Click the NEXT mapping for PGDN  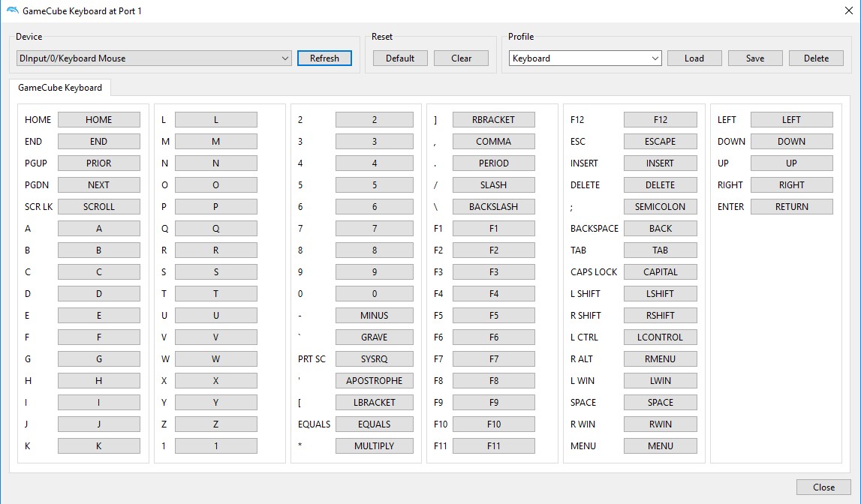tap(99, 184)
